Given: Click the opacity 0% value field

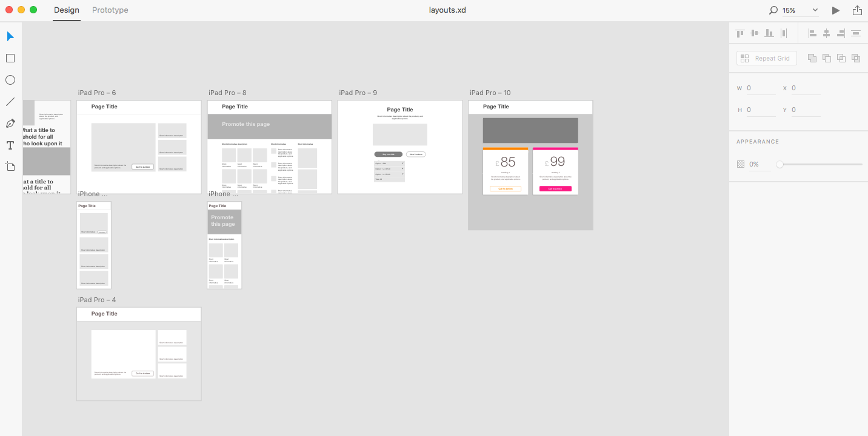Looking at the screenshot, I should click(760, 164).
